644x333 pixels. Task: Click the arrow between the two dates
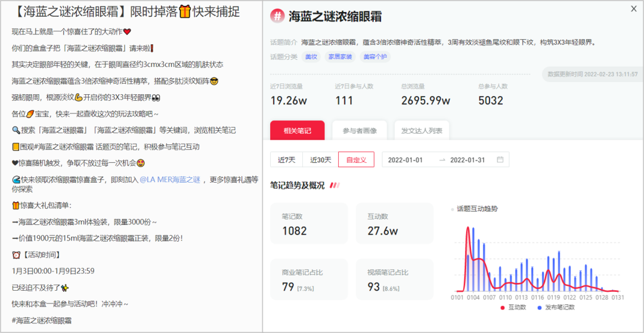pyautogui.click(x=442, y=159)
